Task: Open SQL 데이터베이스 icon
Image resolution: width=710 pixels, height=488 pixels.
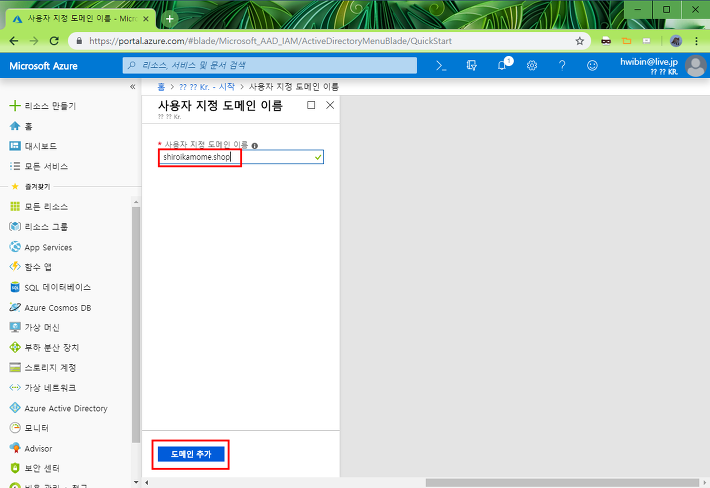Action: point(15,287)
